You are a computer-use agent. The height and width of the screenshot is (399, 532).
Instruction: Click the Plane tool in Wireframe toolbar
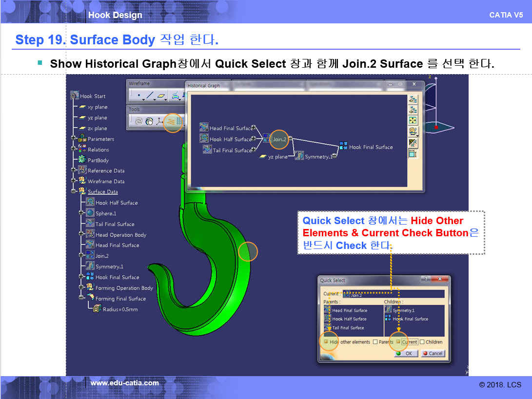tap(161, 96)
